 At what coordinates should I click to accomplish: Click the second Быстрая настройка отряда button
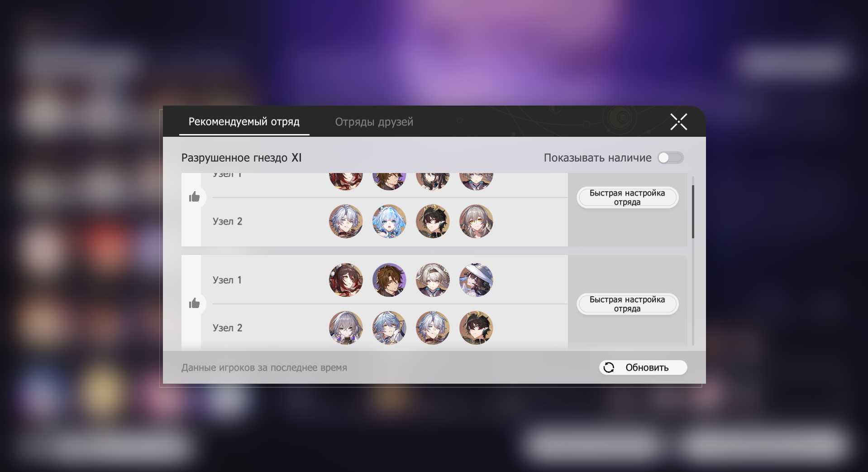pos(627,304)
